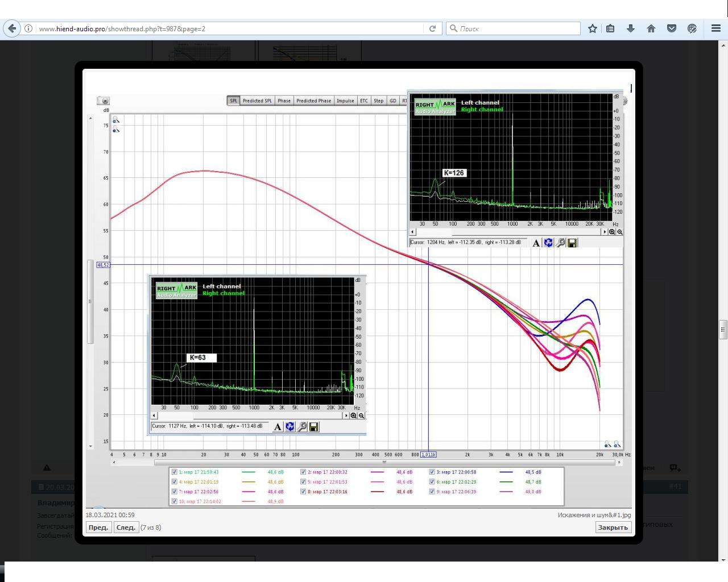Image resolution: width=728 pixels, height=582 pixels.
Task: Click the SPL graph down scroll arrow
Action: [x=90, y=447]
